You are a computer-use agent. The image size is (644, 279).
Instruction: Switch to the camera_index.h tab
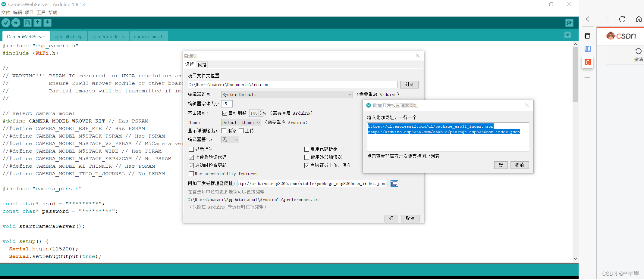pos(108,36)
